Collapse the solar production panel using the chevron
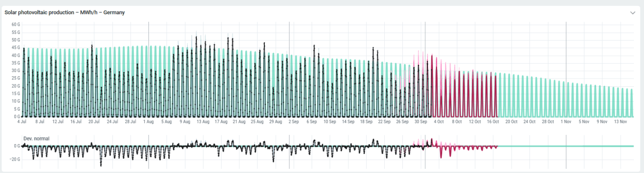 coord(633,13)
